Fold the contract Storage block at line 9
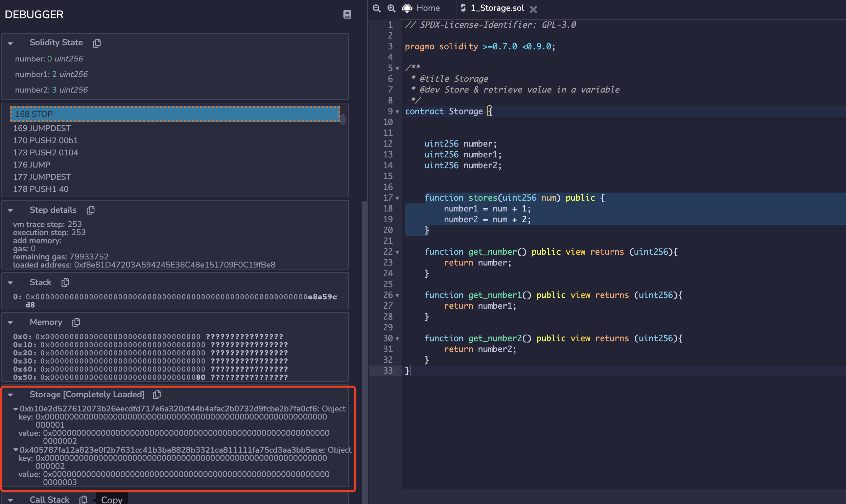This screenshot has height=504, width=846. pyautogui.click(x=397, y=112)
